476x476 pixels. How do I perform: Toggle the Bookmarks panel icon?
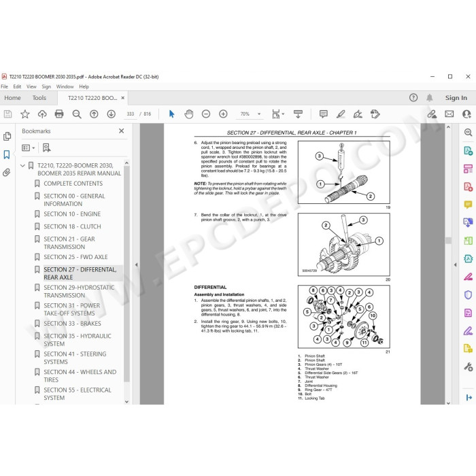pyautogui.click(x=7, y=154)
